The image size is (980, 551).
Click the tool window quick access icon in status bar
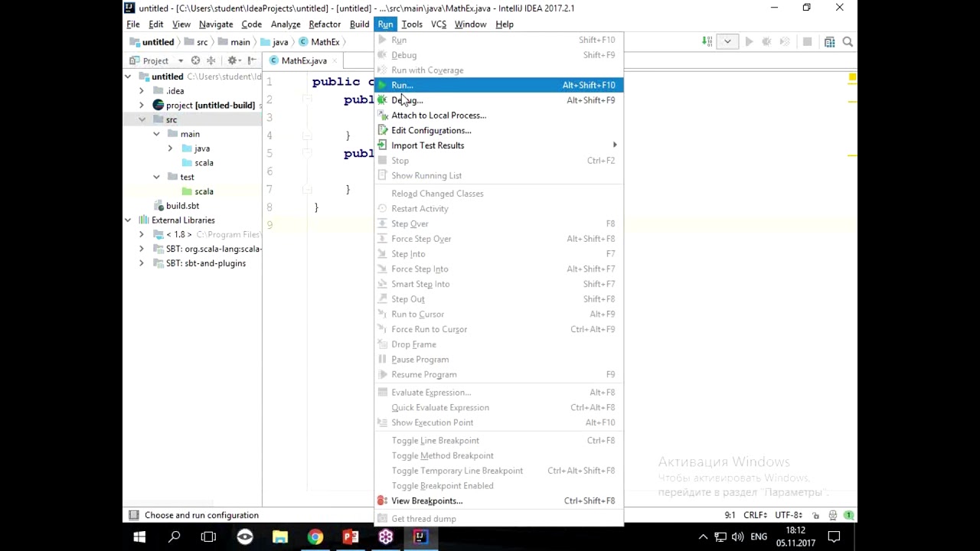tap(133, 515)
